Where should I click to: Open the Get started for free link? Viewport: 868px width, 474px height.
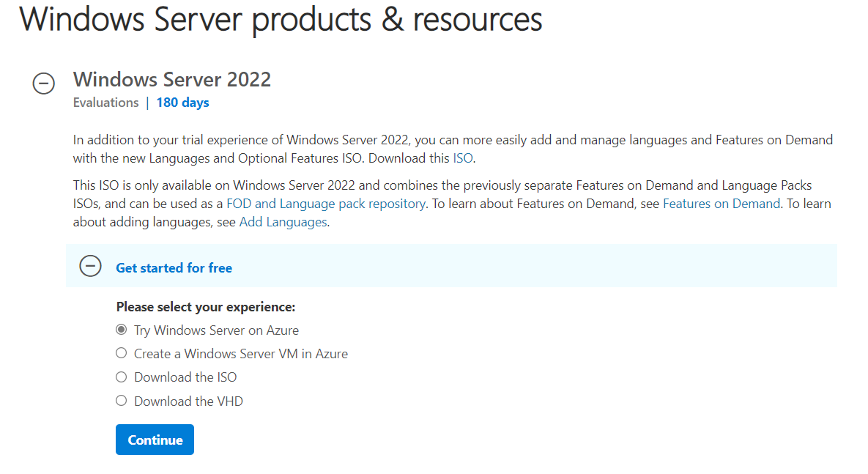pyautogui.click(x=174, y=268)
